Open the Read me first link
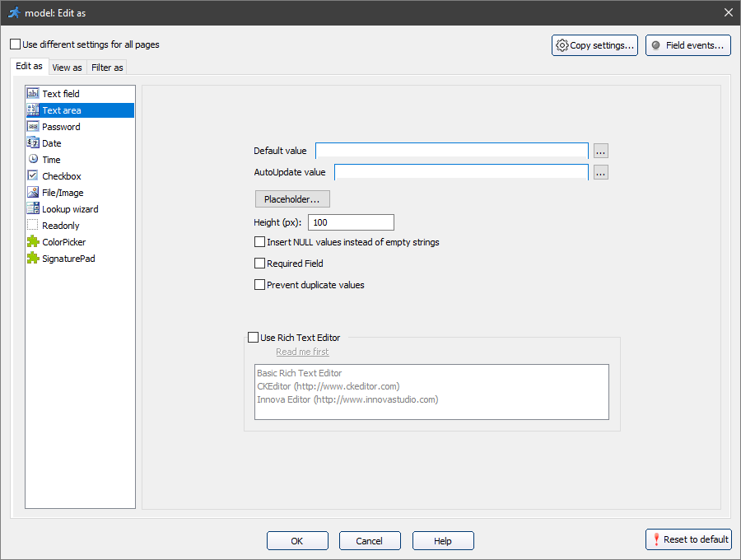 click(302, 352)
